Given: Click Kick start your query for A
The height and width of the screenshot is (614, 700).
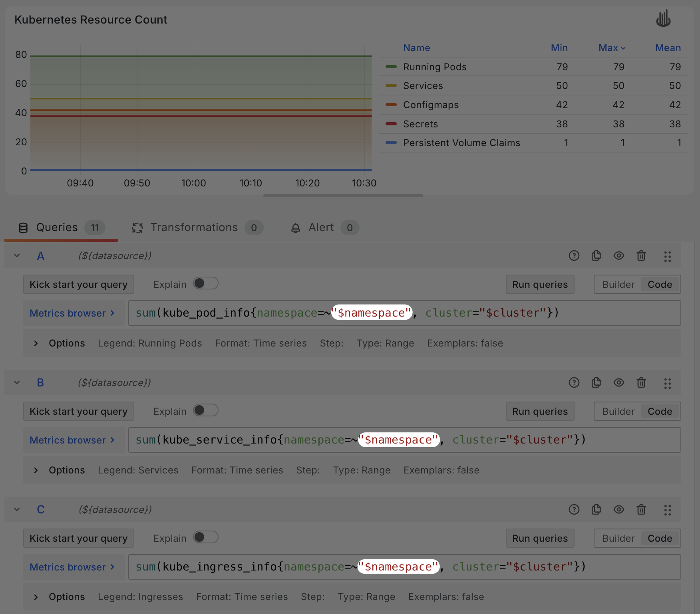Looking at the screenshot, I should point(79,284).
